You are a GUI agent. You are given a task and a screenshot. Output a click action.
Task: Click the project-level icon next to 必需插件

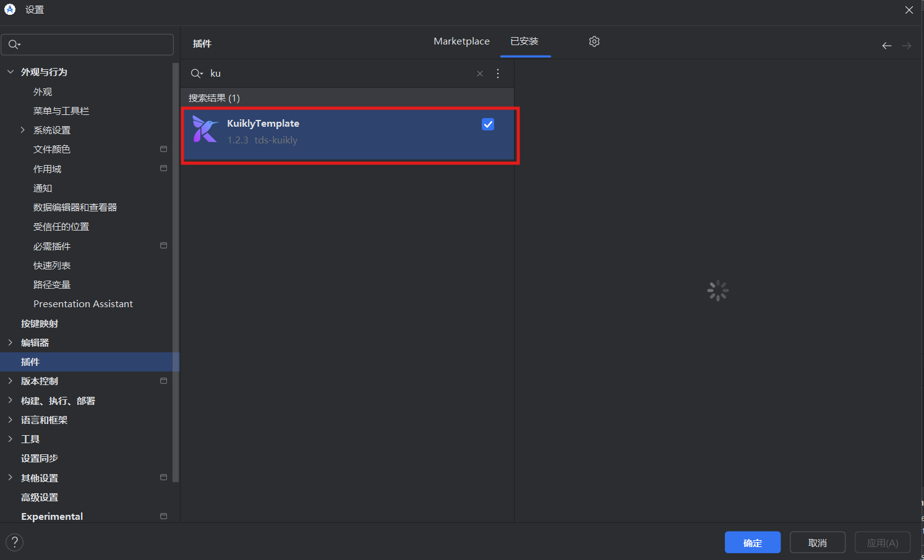click(164, 245)
